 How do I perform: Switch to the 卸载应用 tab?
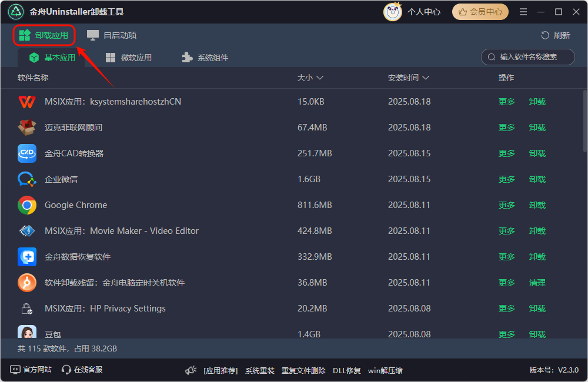(x=44, y=35)
